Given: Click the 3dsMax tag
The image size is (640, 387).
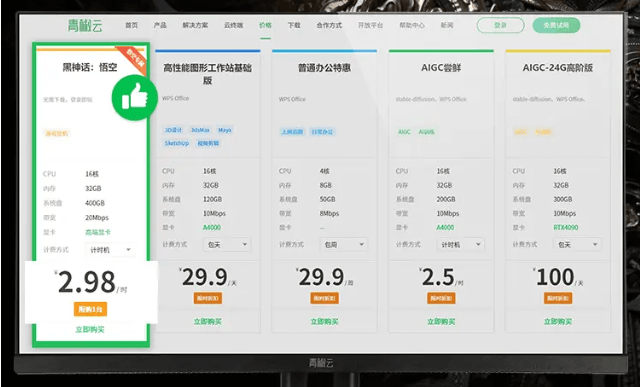Looking at the screenshot, I should coord(200,130).
